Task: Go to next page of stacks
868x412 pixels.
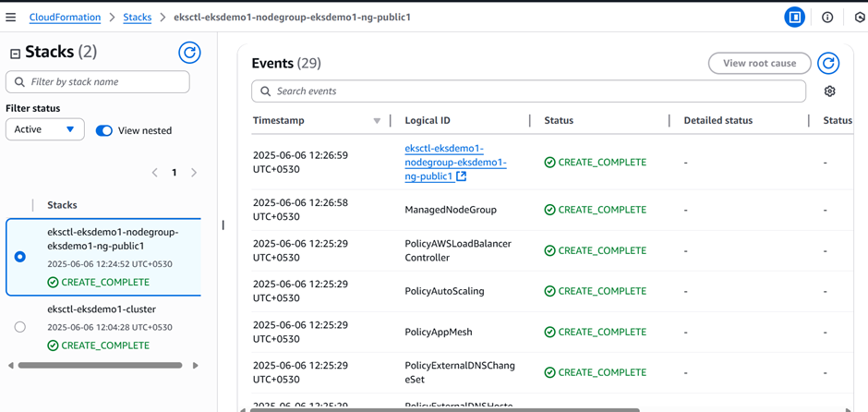Action: click(194, 172)
